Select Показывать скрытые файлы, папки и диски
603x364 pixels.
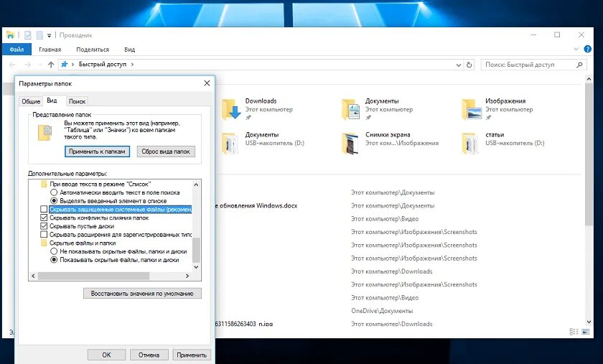click(x=54, y=260)
